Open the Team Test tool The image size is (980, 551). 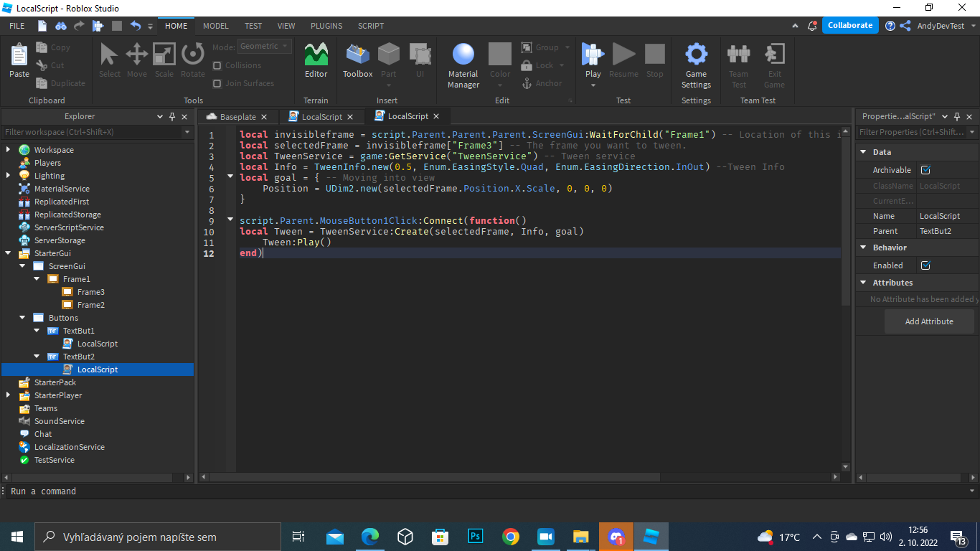738,66
